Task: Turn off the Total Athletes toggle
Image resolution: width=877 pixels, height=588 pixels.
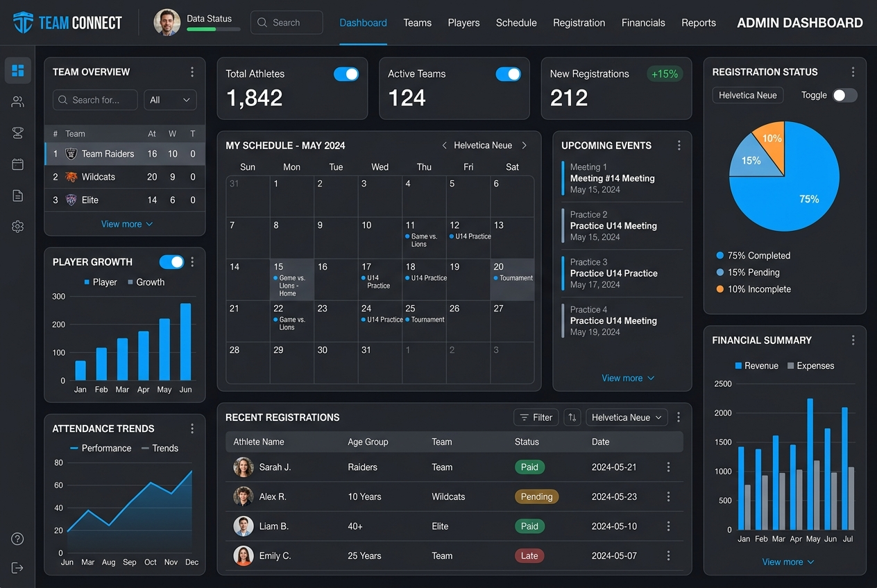Action: (346, 74)
